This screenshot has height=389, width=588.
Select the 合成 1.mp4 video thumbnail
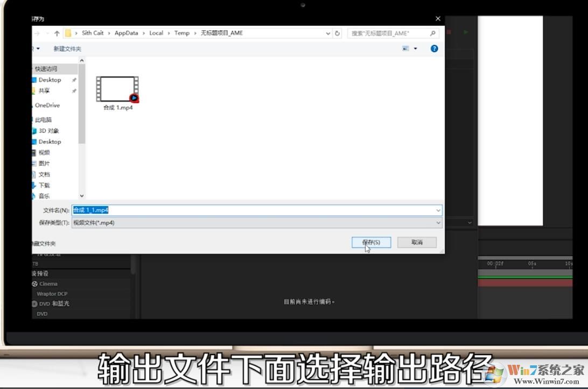116,89
